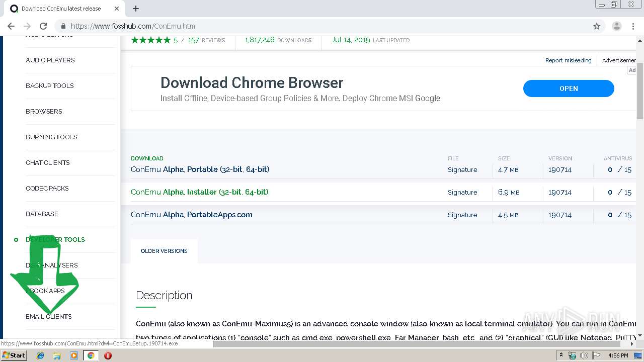Open the EMAIL CLIENTS category

point(48,316)
